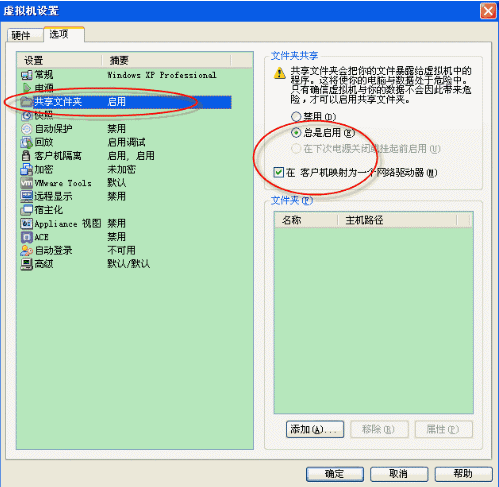The width and height of the screenshot is (499, 487).
Task: Click the General (常规) settings icon
Action: tap(26, 75)
